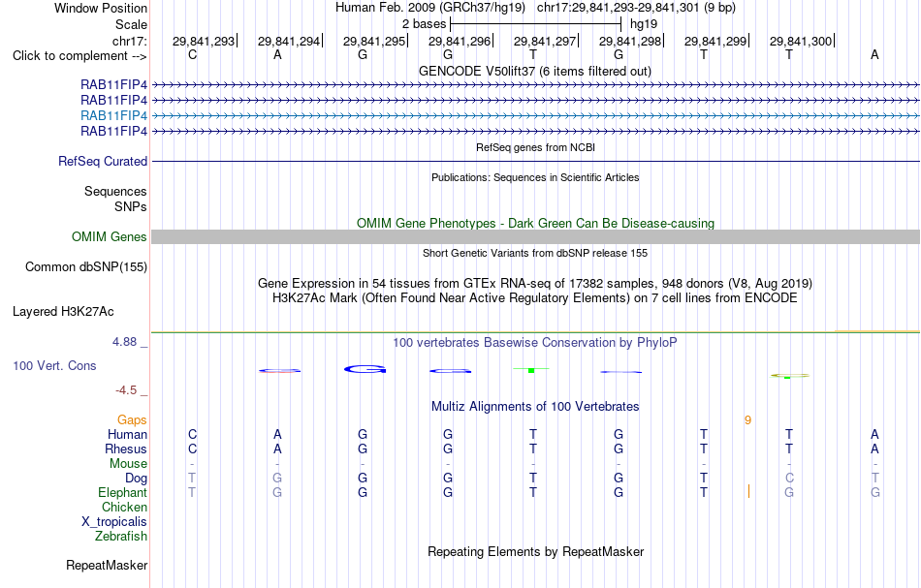Click the light-blue RAB11FIP4 transcript label
921x588 pixels.
tap(114, 115)
